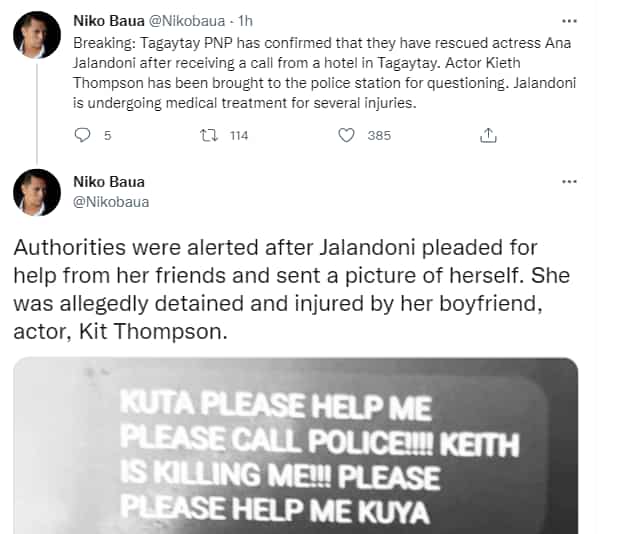Open the 'PLEASE HELP ME' attached image
Viewport: 618px width, 534px height.
click(x=296, y=446)
